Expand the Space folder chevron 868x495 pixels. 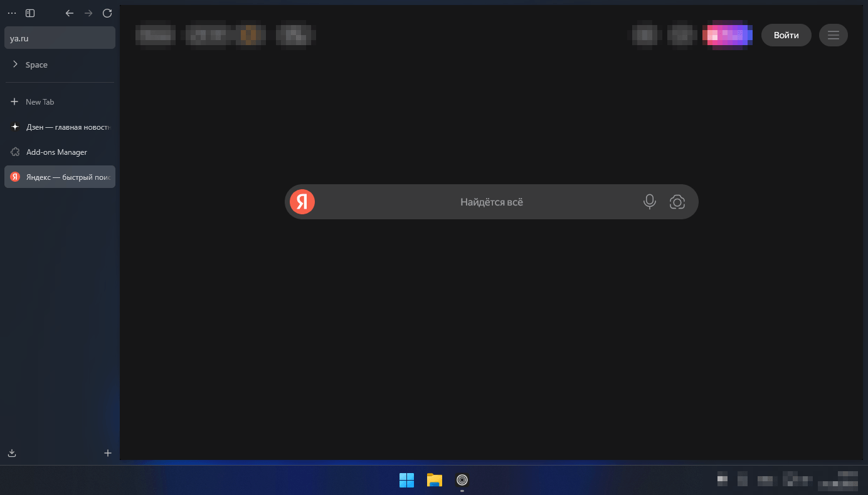point(15,65)
